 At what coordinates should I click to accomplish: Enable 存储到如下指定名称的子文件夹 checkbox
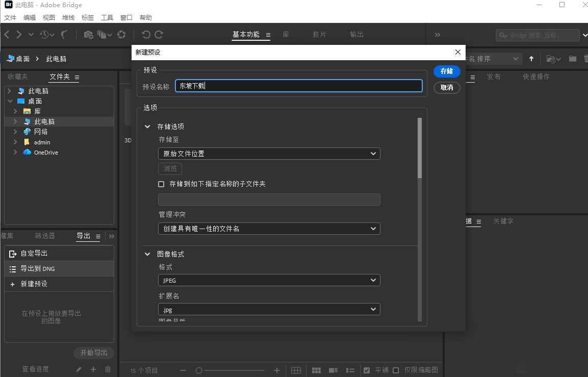tap(161, 184)
